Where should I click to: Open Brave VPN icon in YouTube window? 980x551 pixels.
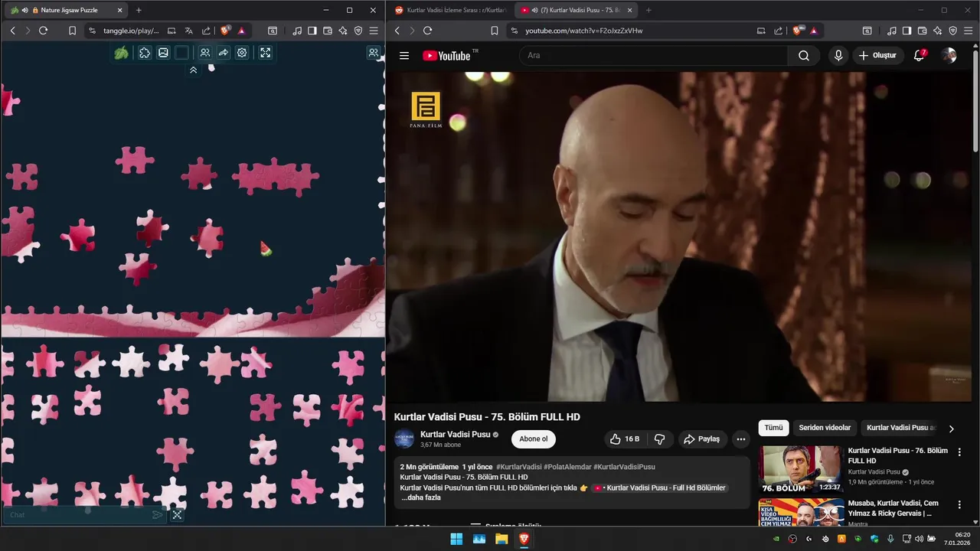point(952,31)
